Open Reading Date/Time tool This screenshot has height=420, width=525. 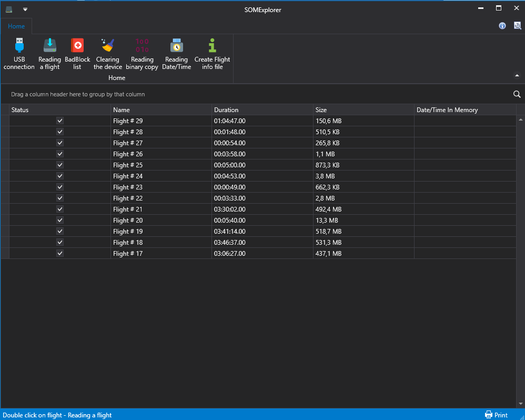coord(176,46)
